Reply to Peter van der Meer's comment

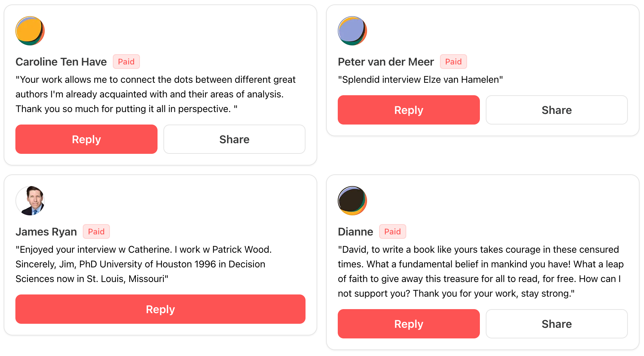[x=408, y=110]
